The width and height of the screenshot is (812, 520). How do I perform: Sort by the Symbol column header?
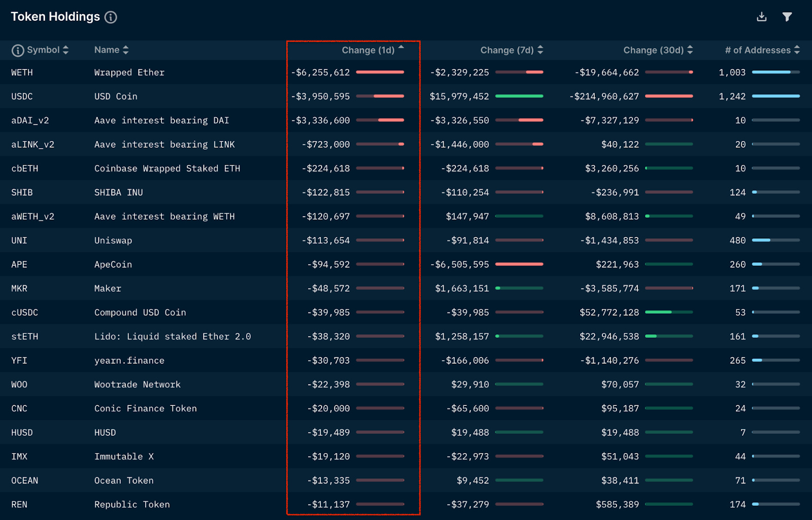(48, 50)
